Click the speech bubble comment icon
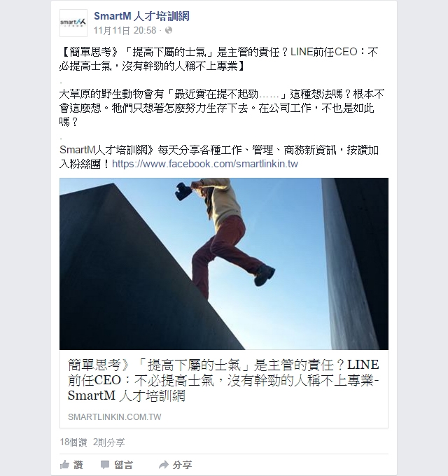 tap(105, 465)
